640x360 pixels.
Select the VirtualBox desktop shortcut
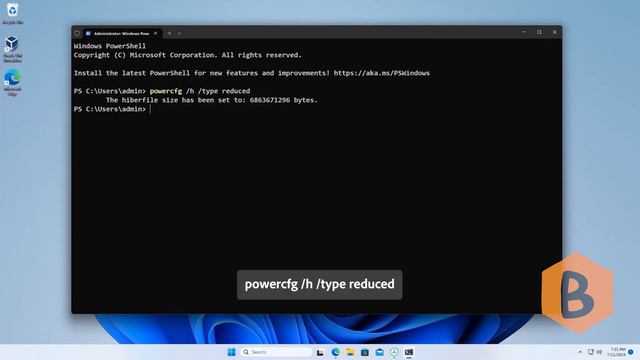[x=12, y=49]
